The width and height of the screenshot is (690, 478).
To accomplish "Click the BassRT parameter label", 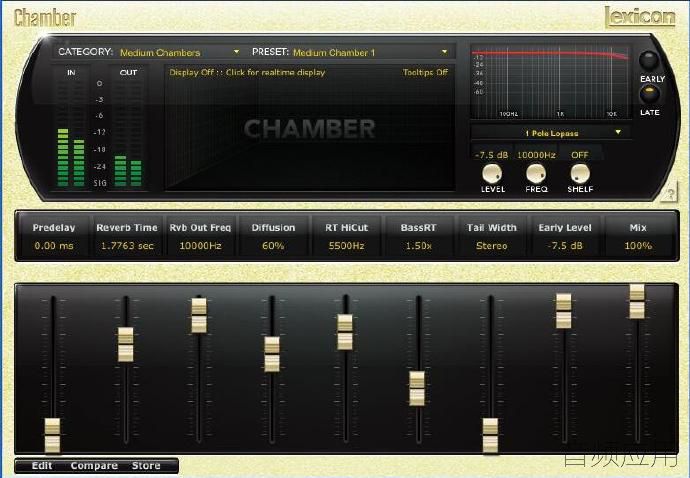I will [x=418, y=228].
